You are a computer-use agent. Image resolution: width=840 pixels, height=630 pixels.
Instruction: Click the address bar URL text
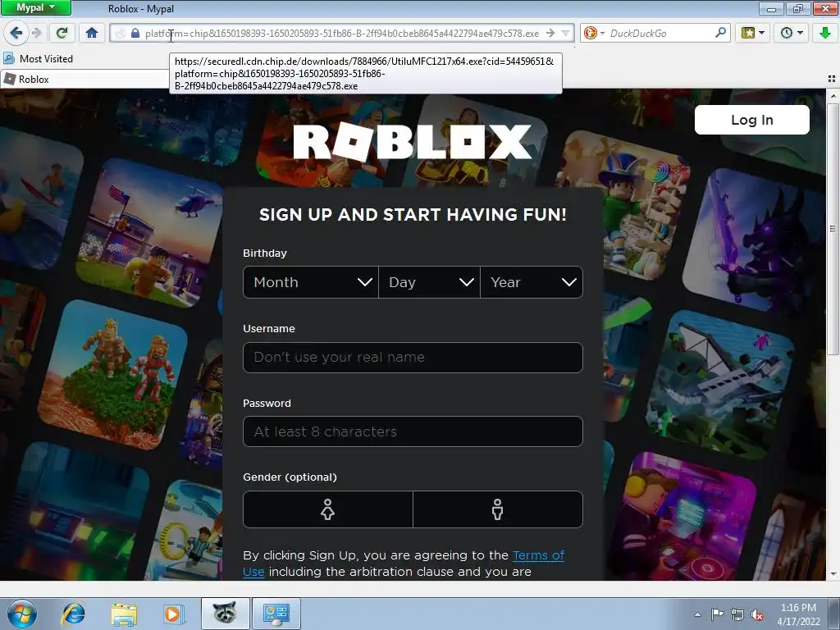click(342, 33)
